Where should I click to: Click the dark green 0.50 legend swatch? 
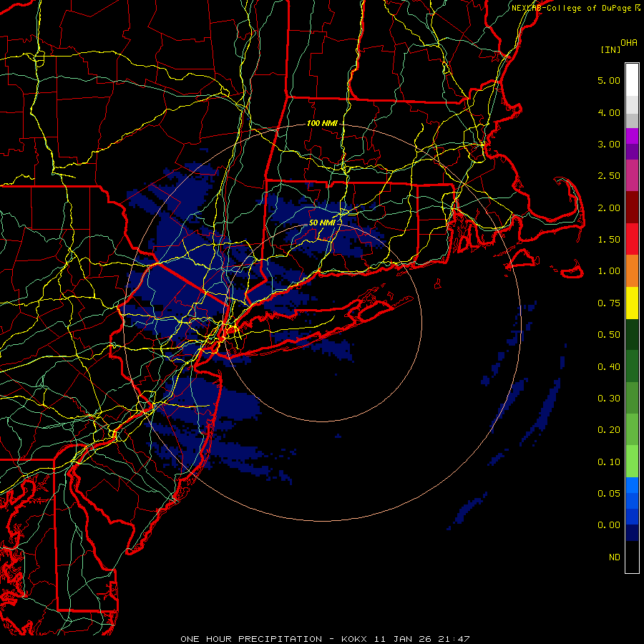tap(632, 335)
